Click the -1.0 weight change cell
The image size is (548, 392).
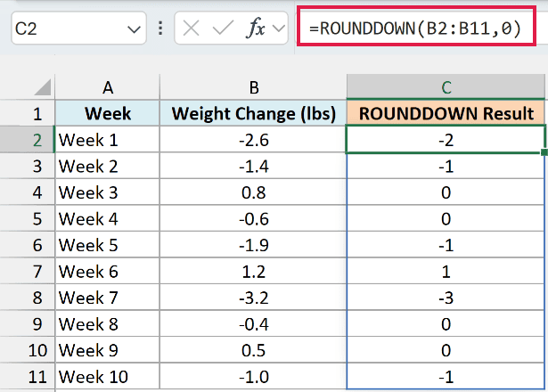click(253, 376)
